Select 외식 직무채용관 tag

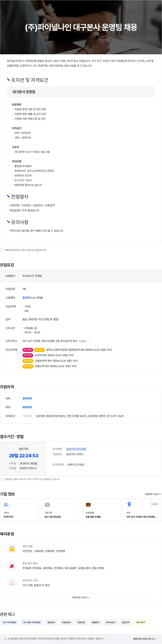(9, 623)
